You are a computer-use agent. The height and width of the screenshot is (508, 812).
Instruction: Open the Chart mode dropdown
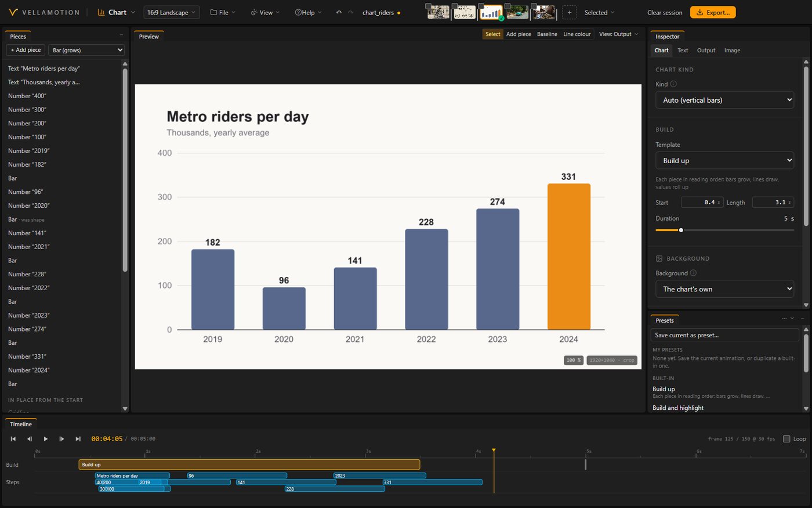point(116,12)
